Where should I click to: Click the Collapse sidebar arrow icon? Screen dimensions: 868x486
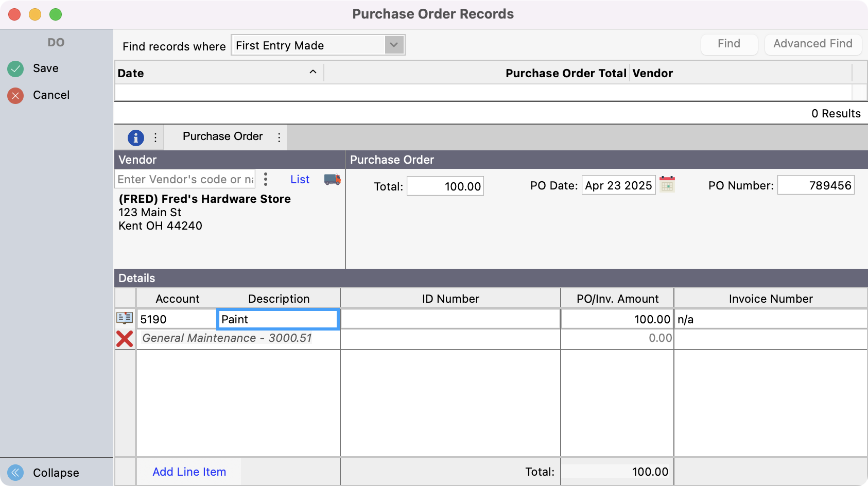(15, 473)
